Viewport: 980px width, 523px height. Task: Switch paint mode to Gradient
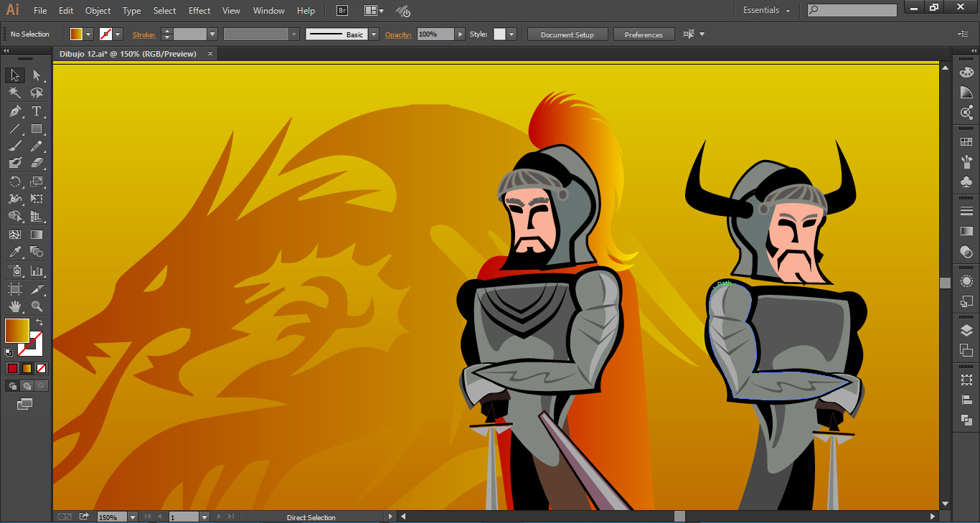pos(27,369)
